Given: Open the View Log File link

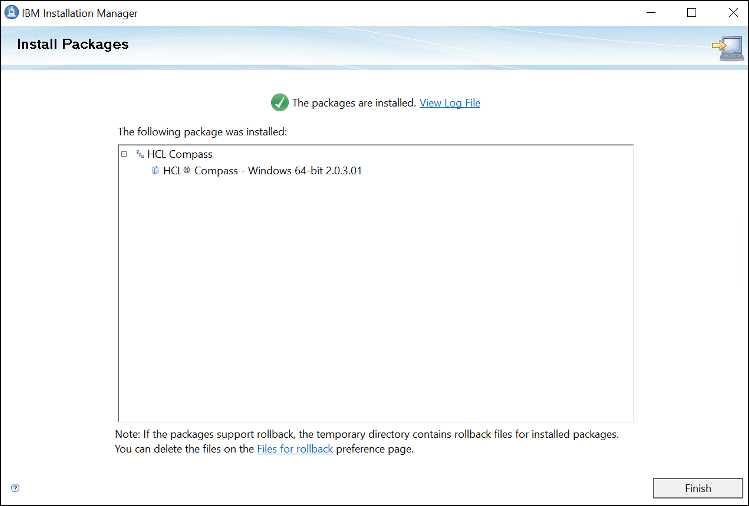Looking at the screenshot, I should (449, 103).
